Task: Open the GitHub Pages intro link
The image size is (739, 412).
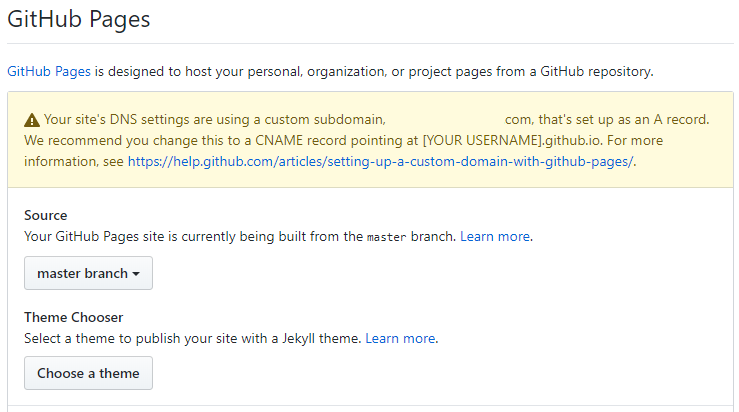Action: tap(49, 71)
